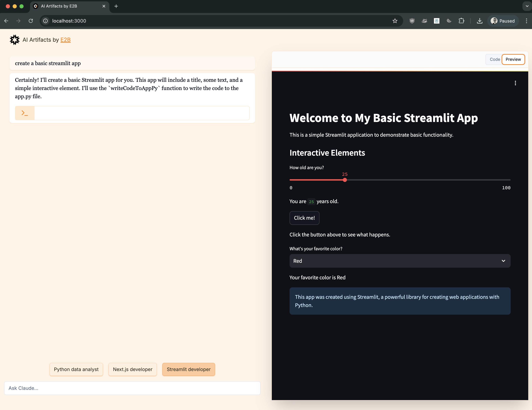Select the Next.js developer template
This screenshot has height=410, width=532.
133,369
